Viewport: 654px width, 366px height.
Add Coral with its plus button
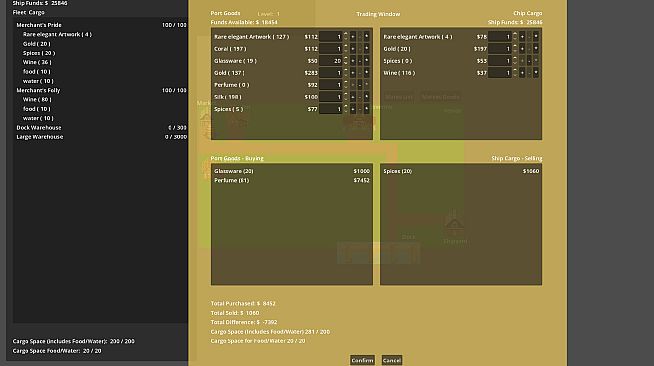[353, 49]
